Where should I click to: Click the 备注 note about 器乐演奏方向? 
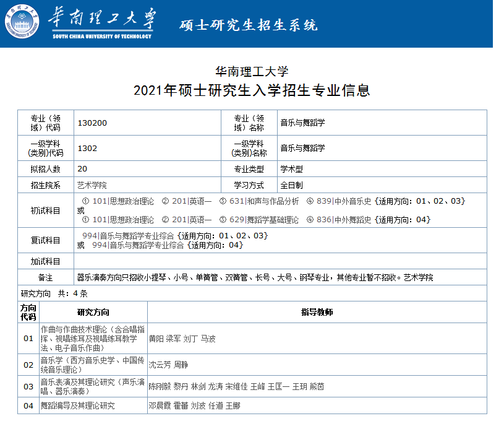point(255,277)
